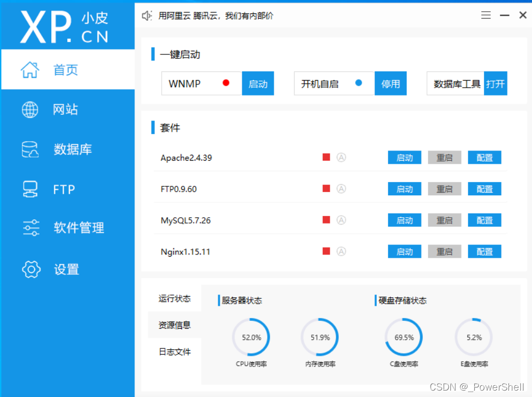Mute the announcement speaker icon
This screenshot has width=532, height=397.
(x=147, y=15)
